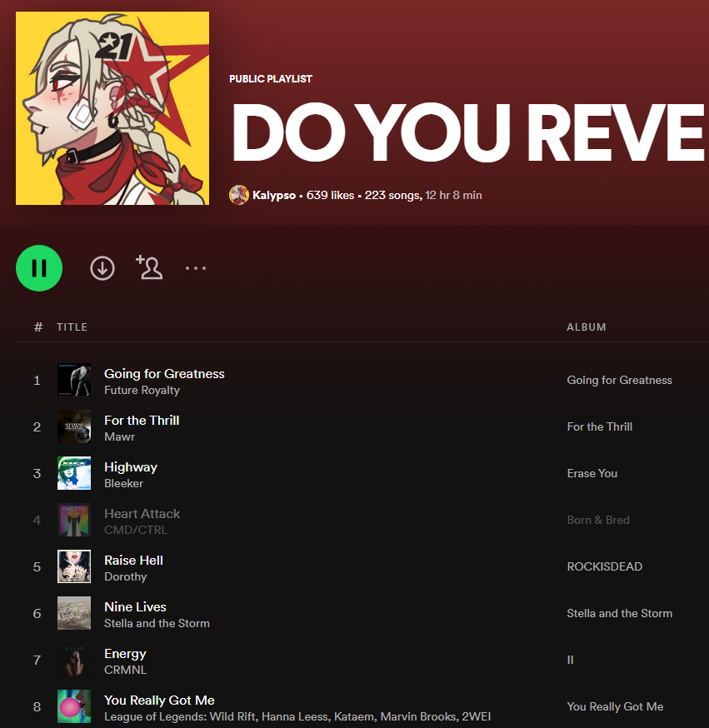Image resolution: width=709 pixels, height=728 pixels.
Task: Sort by the TITLE column header
Action: tap(72, 327)
